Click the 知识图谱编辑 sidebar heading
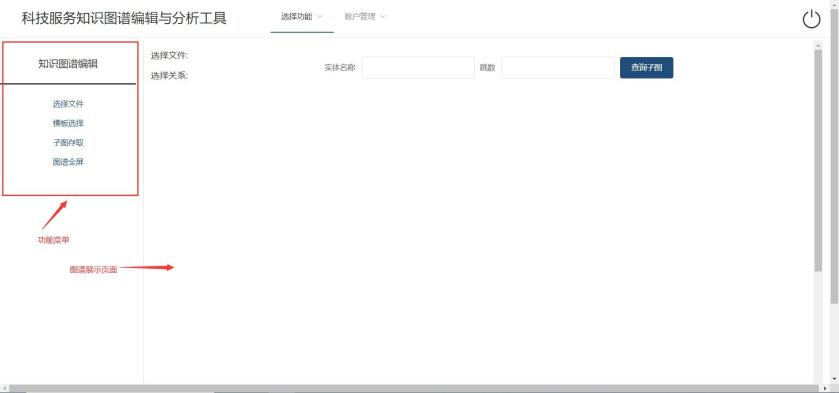Image resolution: width=839 pixels, height=393 pixels. point(68,64)
